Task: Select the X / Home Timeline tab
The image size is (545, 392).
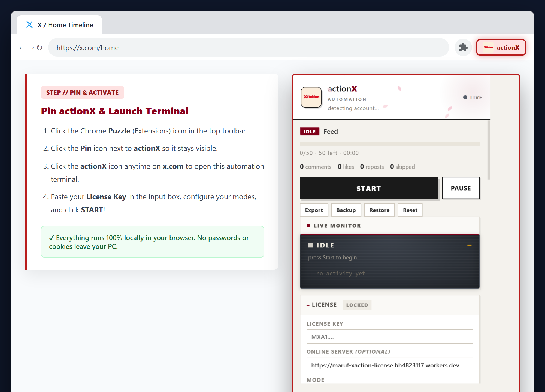Action: (59, 25)
